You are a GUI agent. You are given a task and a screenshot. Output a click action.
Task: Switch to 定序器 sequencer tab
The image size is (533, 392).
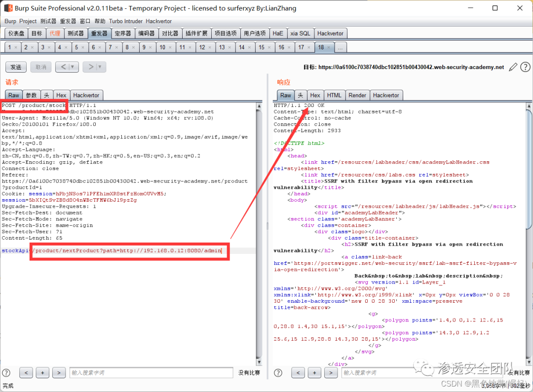[x=123, y=34]
